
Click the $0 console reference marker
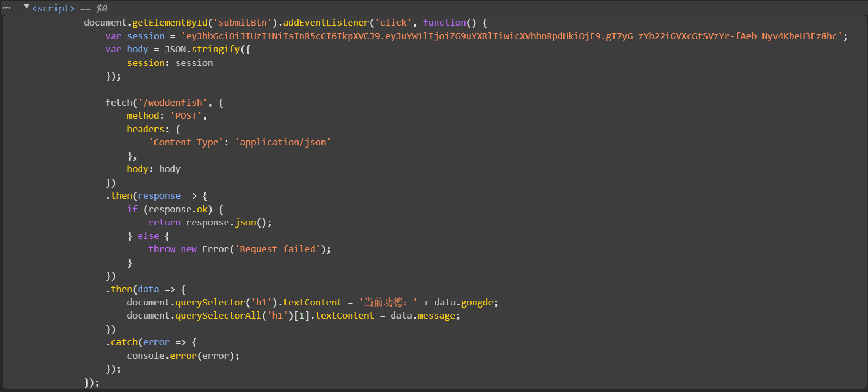102,9
